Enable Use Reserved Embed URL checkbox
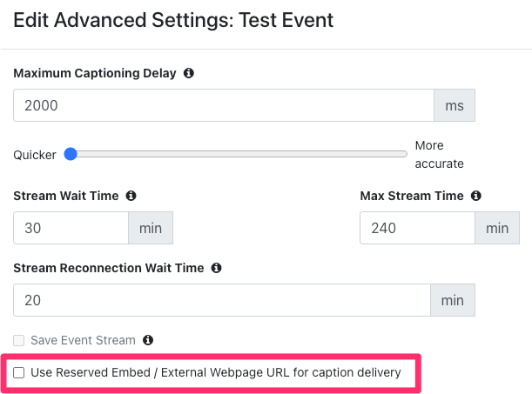 pos(18,372)
